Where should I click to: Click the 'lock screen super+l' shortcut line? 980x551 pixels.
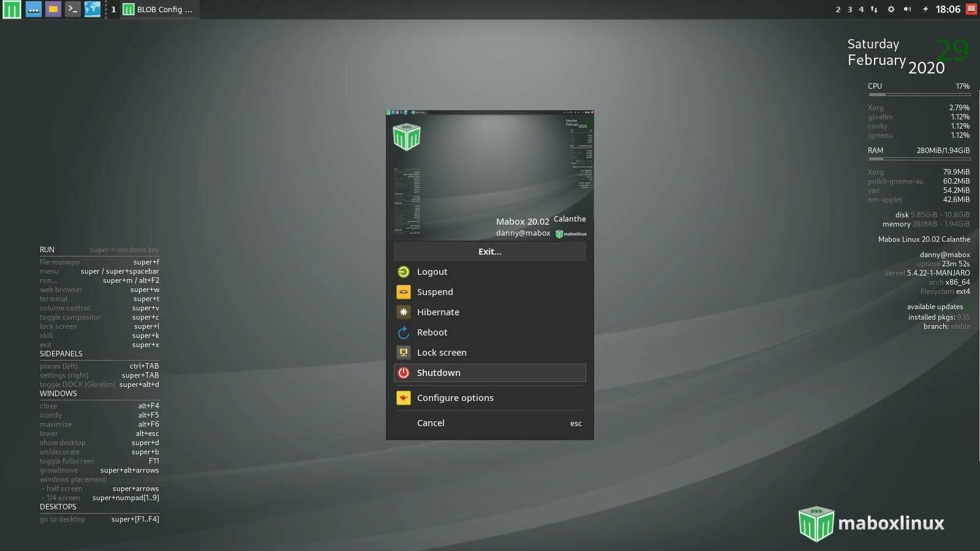point(99,326)
